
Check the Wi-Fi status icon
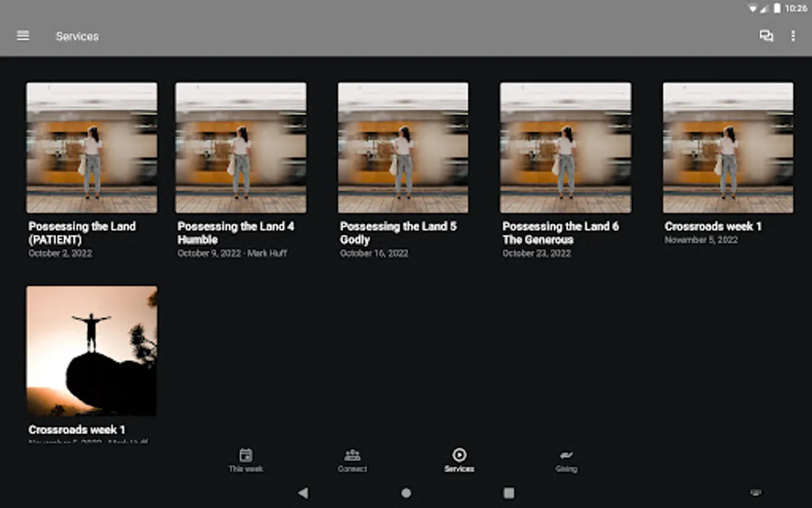(x=752, y=8)
